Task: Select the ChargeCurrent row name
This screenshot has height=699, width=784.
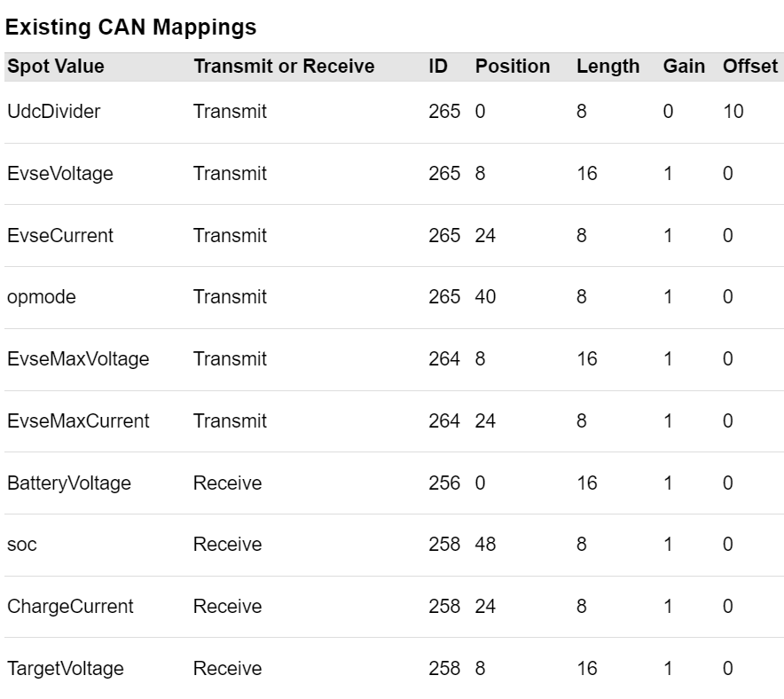Action: click(70, 607)
